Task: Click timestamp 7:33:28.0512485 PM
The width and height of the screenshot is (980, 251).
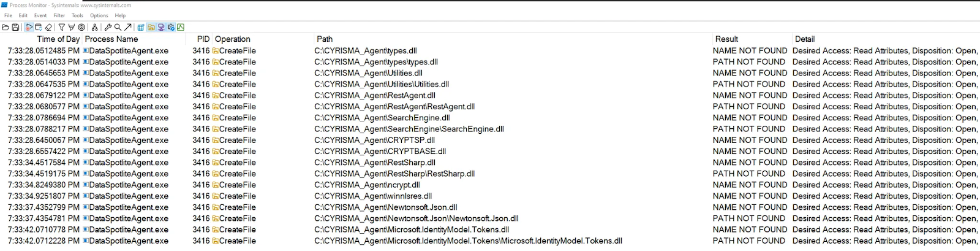Action: tap(43, 51)
